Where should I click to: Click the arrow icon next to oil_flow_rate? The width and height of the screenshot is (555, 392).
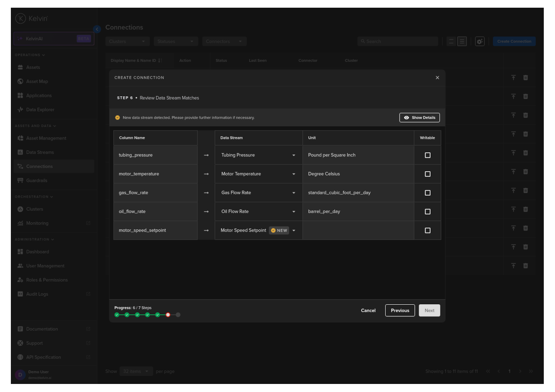(x=206, y=212)
